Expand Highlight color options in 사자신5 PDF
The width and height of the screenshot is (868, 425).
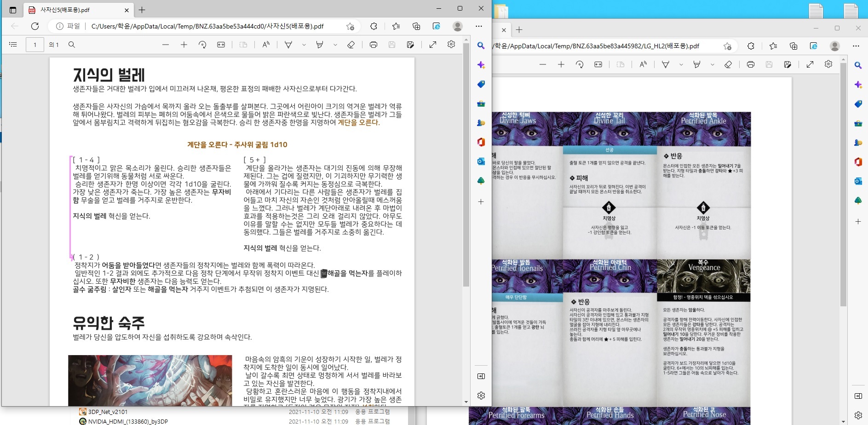pyautogui.click(x=335, y=45)
